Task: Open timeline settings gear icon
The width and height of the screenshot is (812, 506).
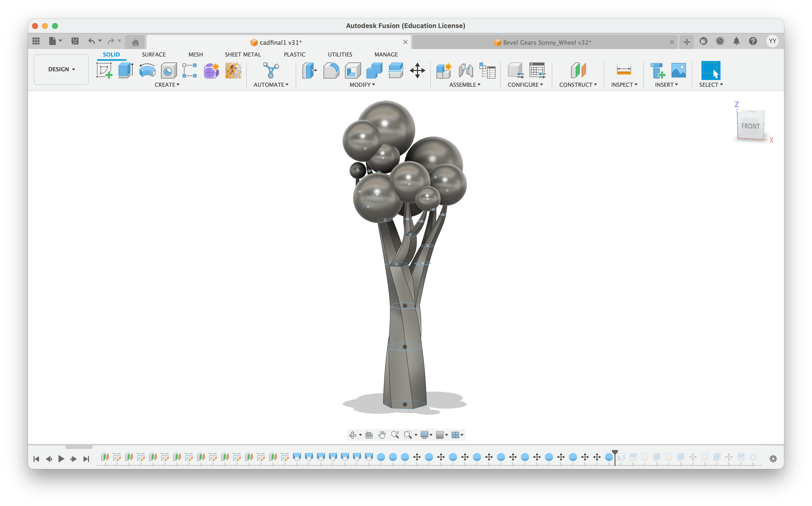Action: point(773,458)
